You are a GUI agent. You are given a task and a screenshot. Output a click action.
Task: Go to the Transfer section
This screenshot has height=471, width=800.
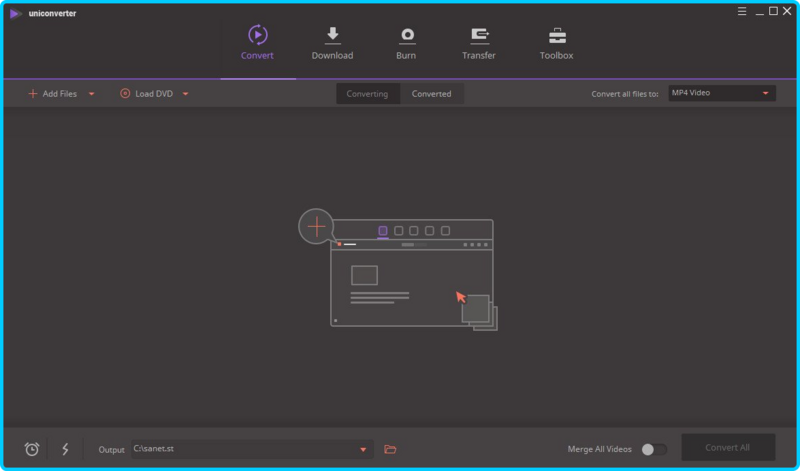[x=479, y=43]
